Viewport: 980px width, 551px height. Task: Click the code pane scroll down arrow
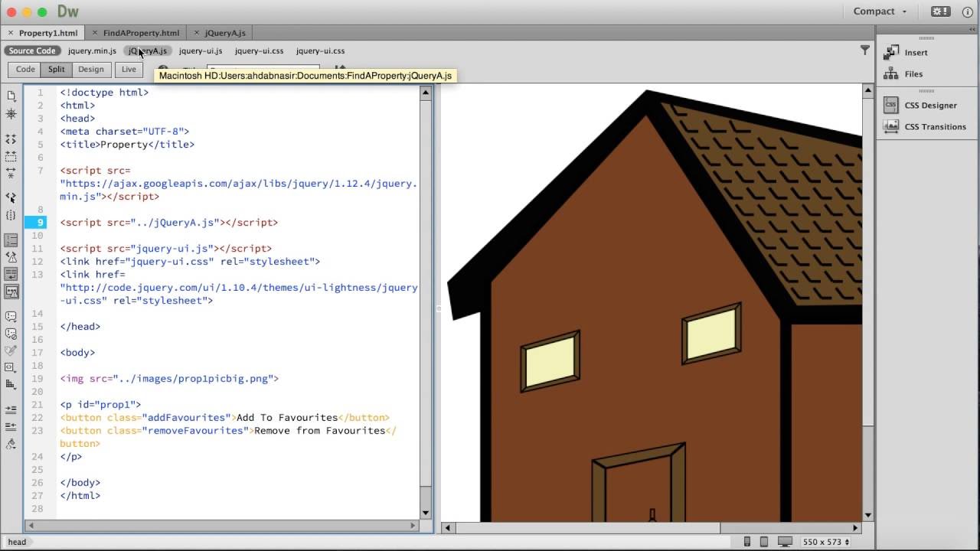[x=426, y=513]
